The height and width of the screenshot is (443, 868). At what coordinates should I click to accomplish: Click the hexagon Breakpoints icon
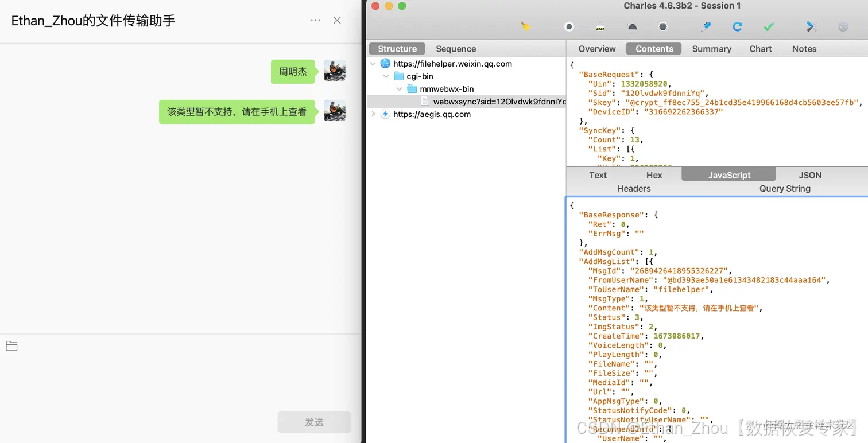(x=663, y=26)
